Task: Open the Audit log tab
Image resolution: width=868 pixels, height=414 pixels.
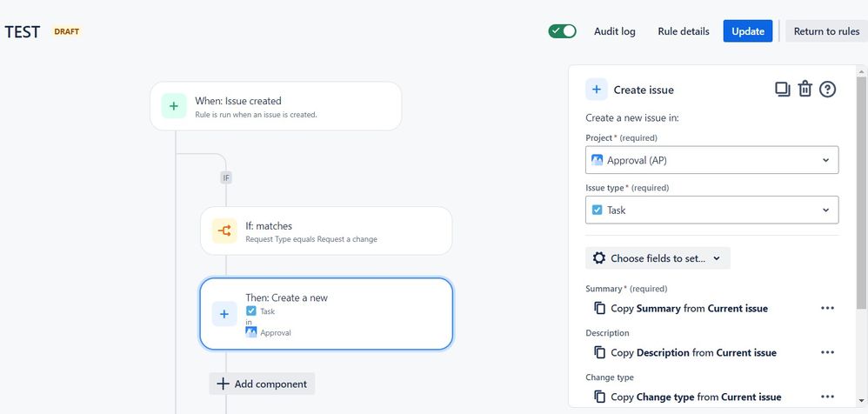Action: tap(614, 31)
